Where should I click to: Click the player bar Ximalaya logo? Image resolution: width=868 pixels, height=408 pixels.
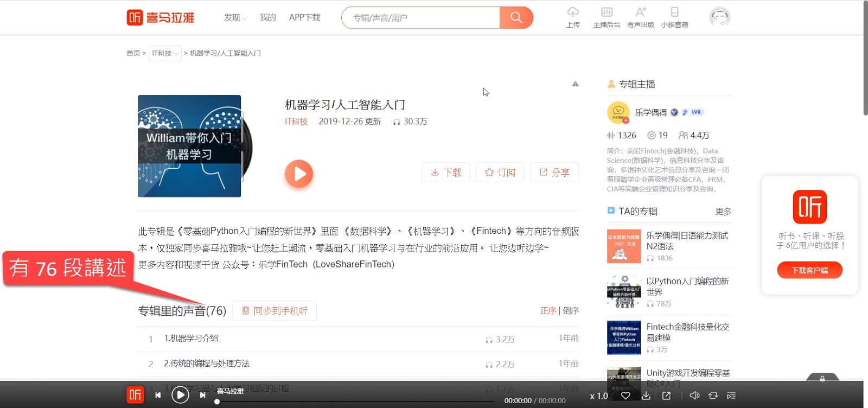tap(135, 394)
